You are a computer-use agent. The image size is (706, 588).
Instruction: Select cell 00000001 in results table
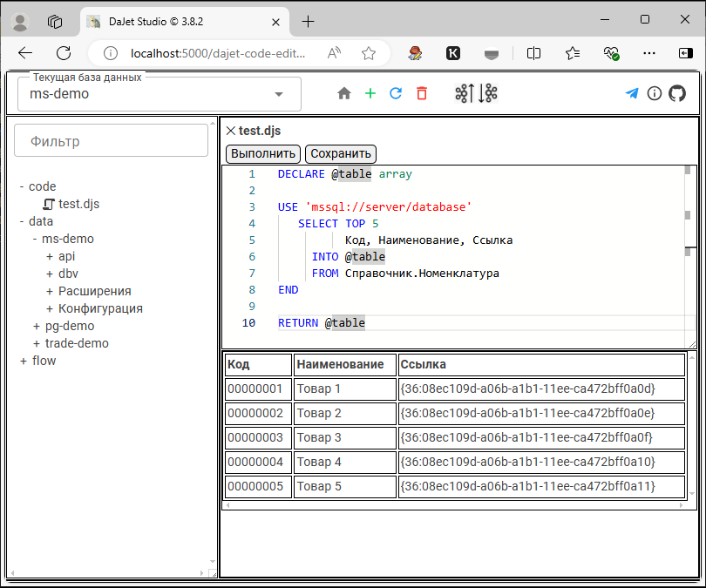(259, 389)
